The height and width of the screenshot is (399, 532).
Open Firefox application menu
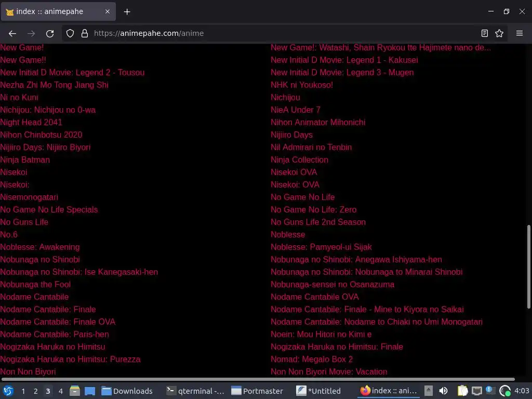coord(520,33)
